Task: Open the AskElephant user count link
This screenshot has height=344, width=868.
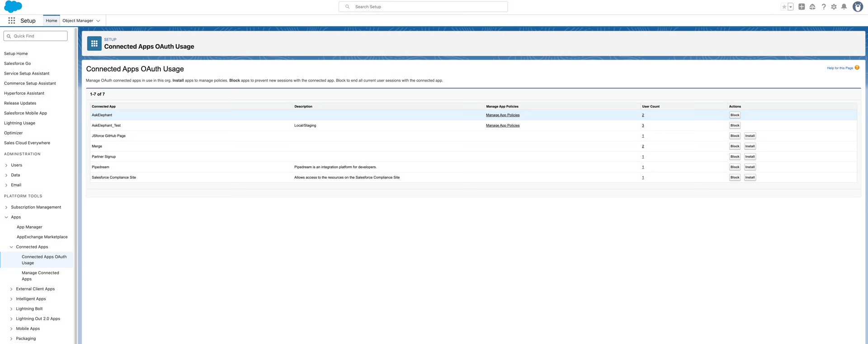Action: 643,115
